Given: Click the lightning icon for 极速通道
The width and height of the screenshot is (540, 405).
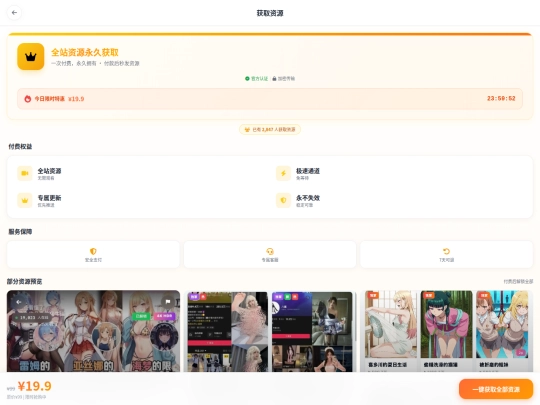Looking at the screenshot, I should point(283,173).
